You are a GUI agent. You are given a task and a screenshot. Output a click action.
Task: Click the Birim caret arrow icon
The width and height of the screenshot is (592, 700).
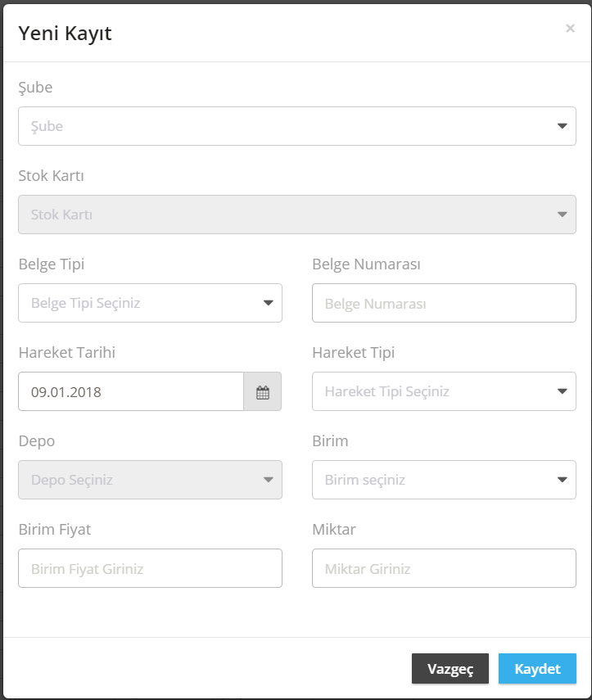pos(563,480)
